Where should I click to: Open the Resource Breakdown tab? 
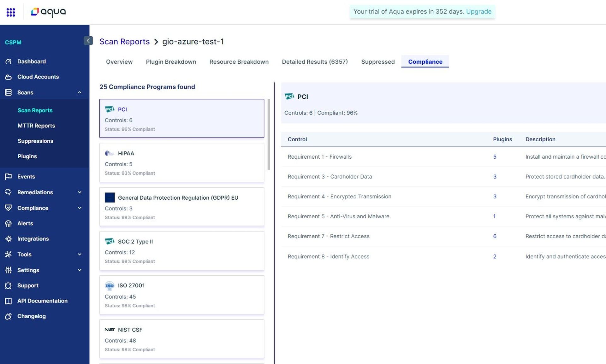pos(239,62)
